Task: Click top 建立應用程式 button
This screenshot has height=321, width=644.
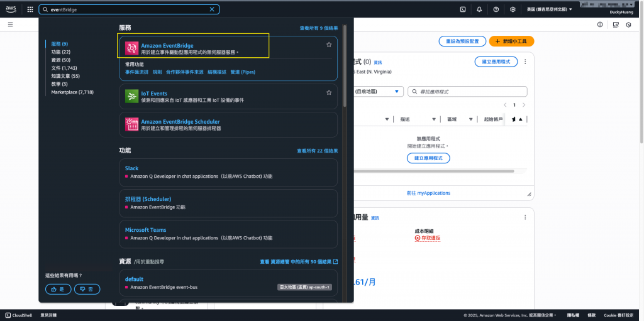Action: pyautogui.click(x=496, y=62)
